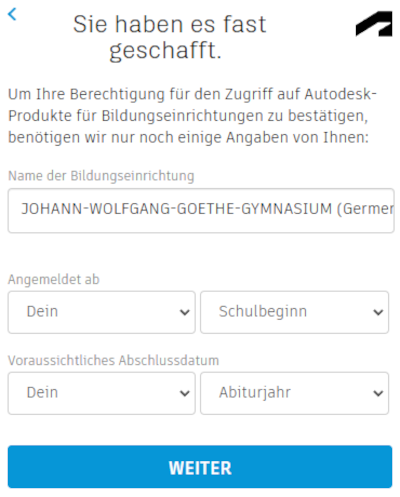The height and width of the screenshot is (497, 400).
Task: Click the heading Sie haben es fast geschafft
Action: pos(169,37)
